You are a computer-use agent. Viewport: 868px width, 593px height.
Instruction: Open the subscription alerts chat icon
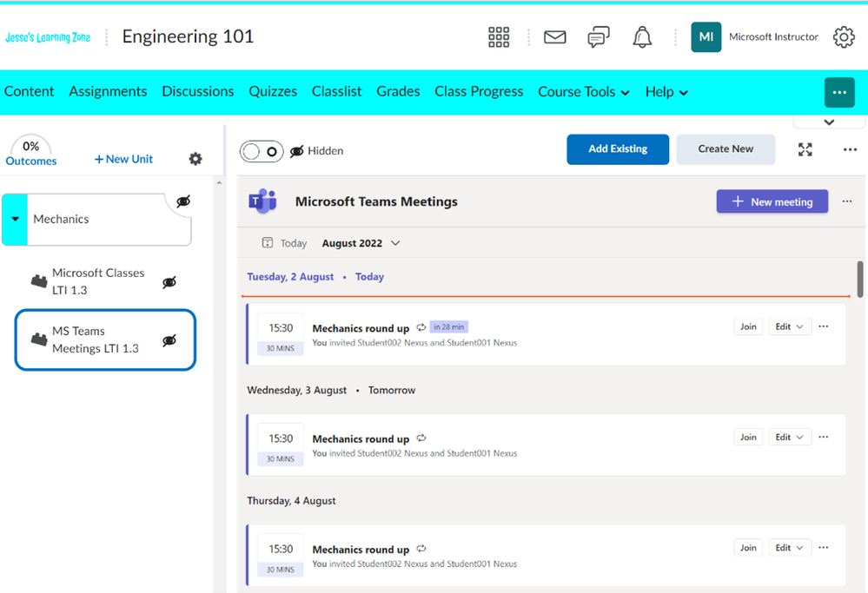coord(599,37)
